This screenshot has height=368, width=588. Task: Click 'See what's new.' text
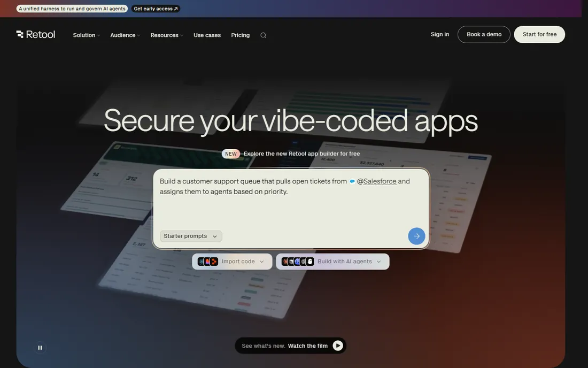tap(263, 346)
